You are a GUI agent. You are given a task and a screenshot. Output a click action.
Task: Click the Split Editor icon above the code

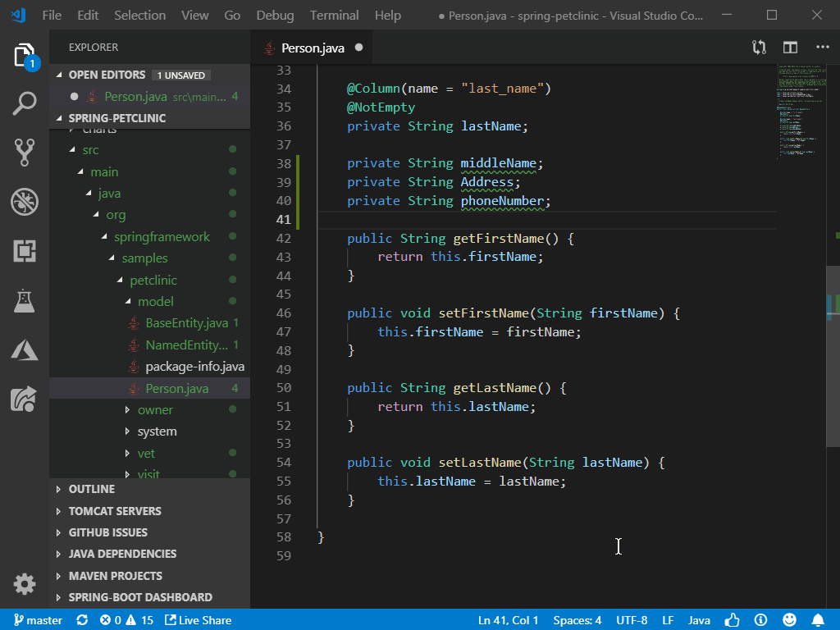click(x=789, y=48)
